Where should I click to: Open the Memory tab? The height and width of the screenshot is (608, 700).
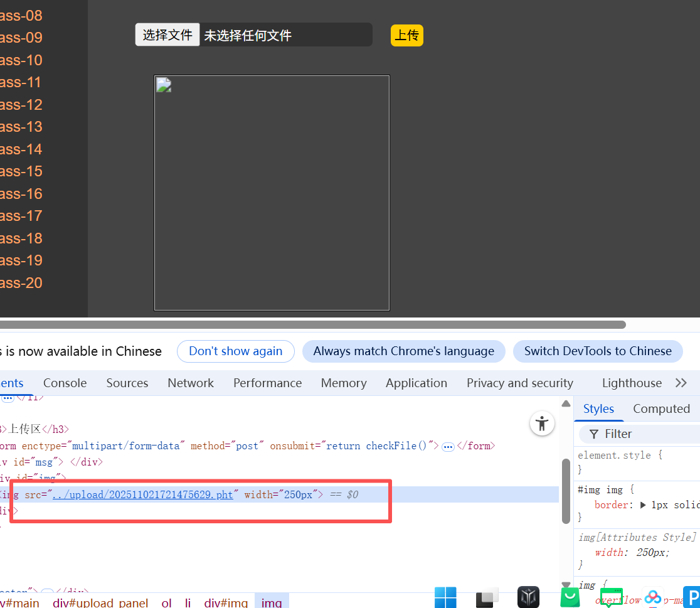point(344,383)
